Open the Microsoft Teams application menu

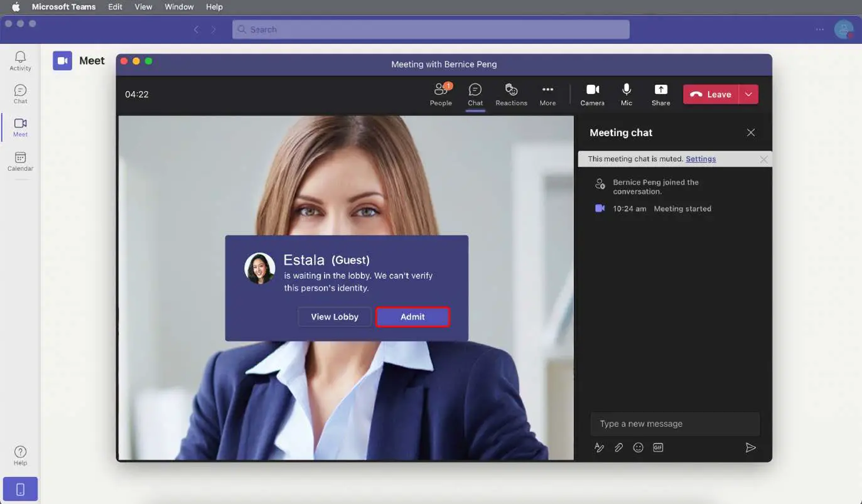click(x=63, y=7)
